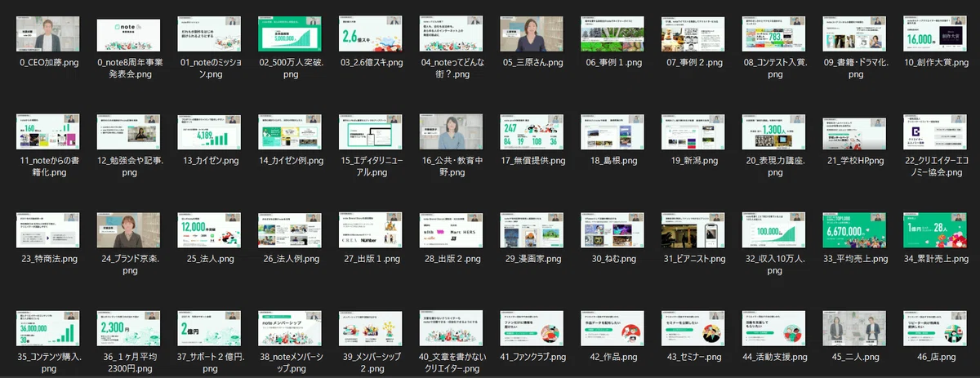The width and height of the screenshot is (980, 378).
Task: Select the 12_勉強会や記事.png thumbnail
Action: (129, 133)
